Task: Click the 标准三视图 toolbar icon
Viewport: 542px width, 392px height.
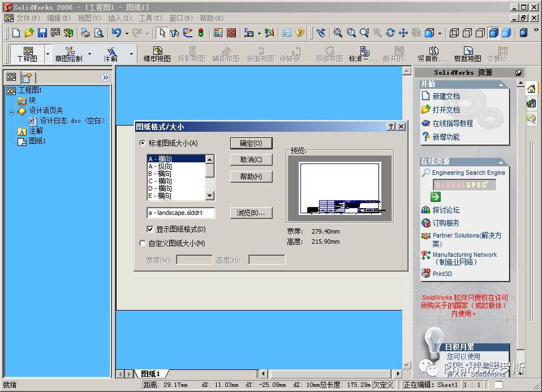Action: [x=364, y=54]
